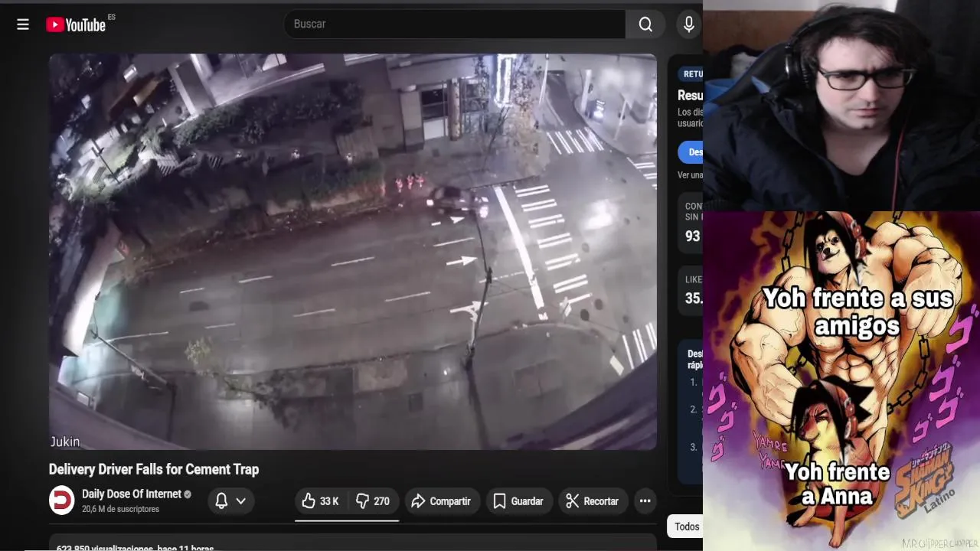Viewport: 980px width, 551px height.
Task: Click the video player to pause
Action: click(353, 252)
